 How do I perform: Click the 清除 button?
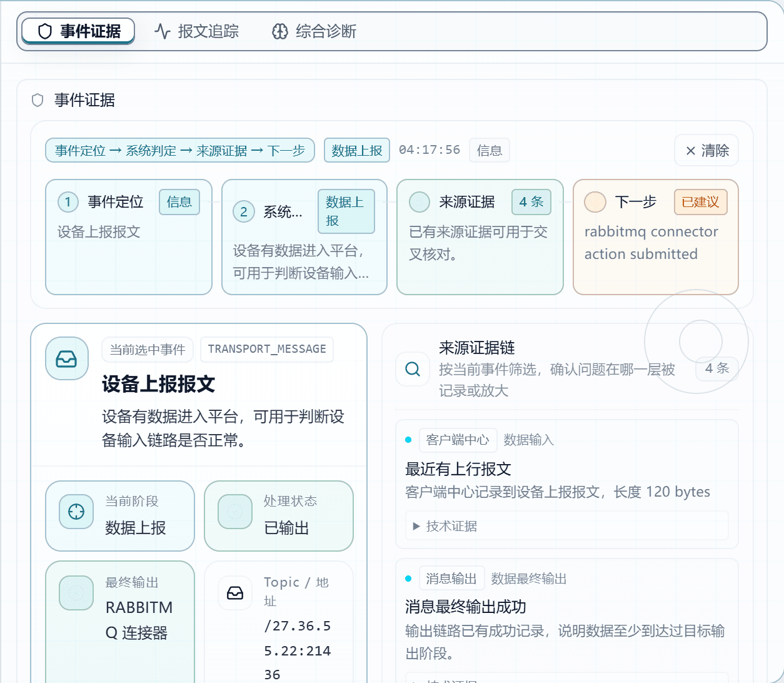[x=706, y=151]
